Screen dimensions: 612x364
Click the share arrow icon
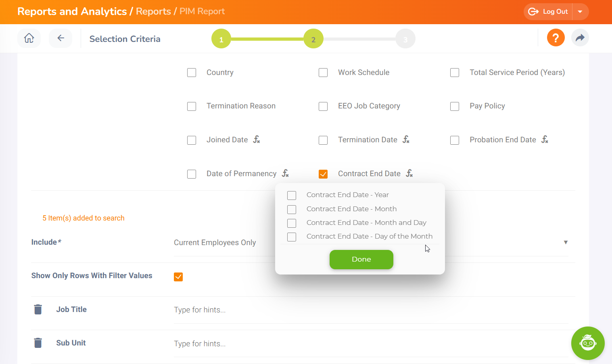click(580, 38)
